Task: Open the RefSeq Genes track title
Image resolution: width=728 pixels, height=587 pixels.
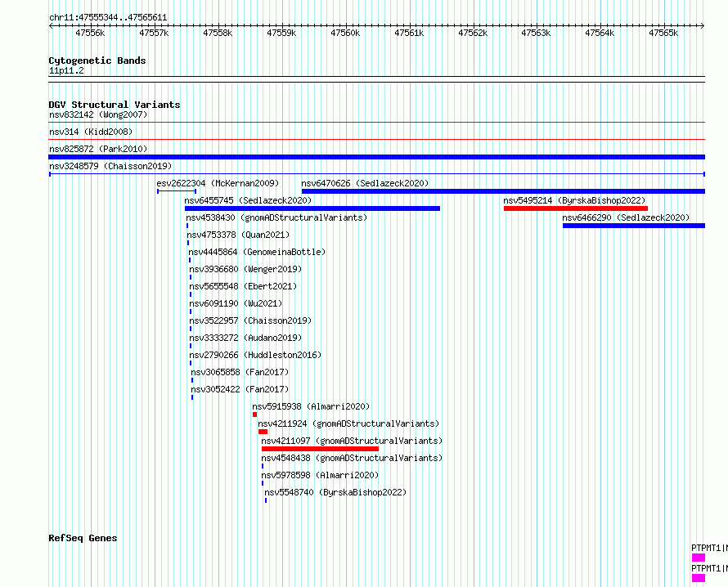Action: coord(83,538)
